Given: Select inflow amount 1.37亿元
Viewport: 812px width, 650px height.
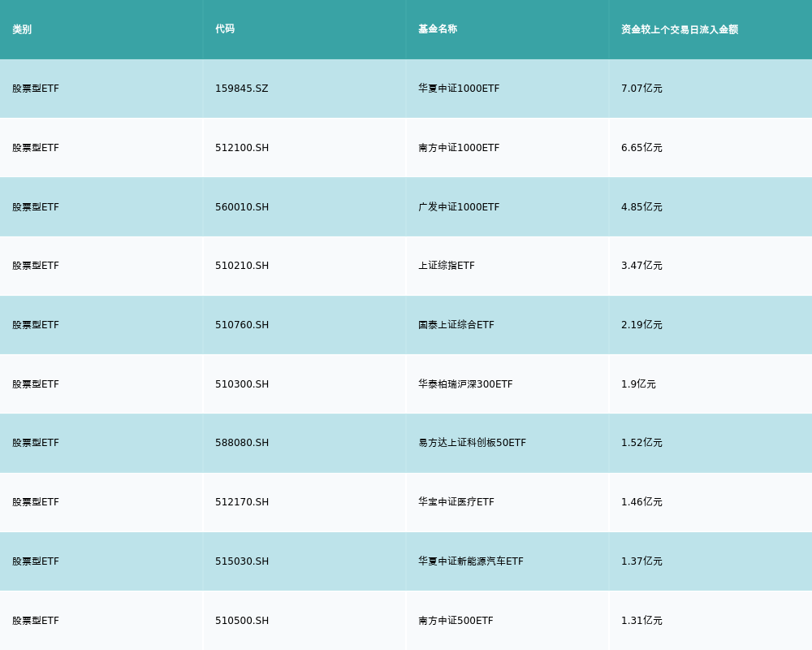Looking at the screenshot, I should point(641,561).
